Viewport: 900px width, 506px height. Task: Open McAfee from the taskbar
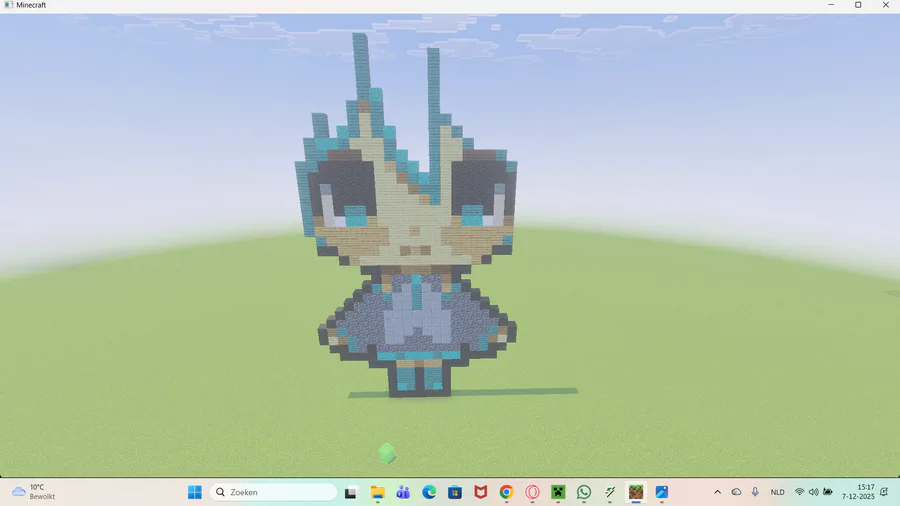pos(480,492)
